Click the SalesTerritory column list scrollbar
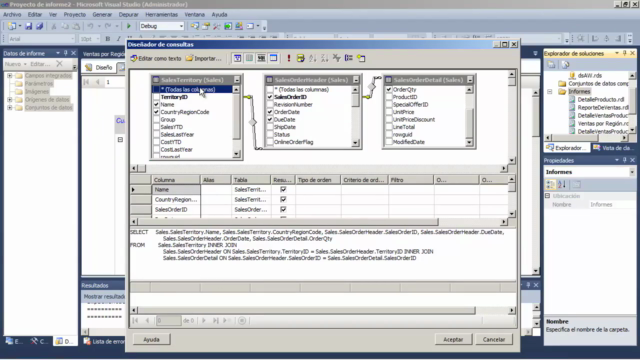 pos(236,122)
